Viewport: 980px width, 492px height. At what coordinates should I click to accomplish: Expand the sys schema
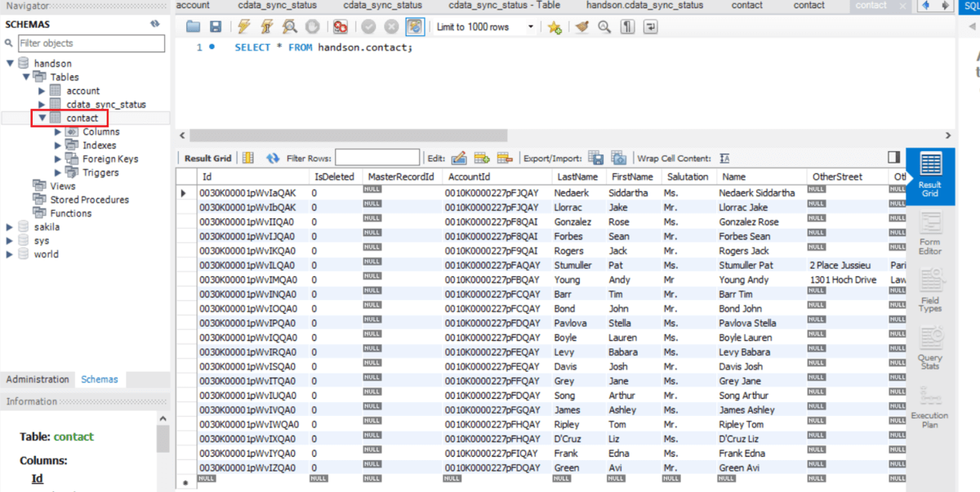pos(10,240)
